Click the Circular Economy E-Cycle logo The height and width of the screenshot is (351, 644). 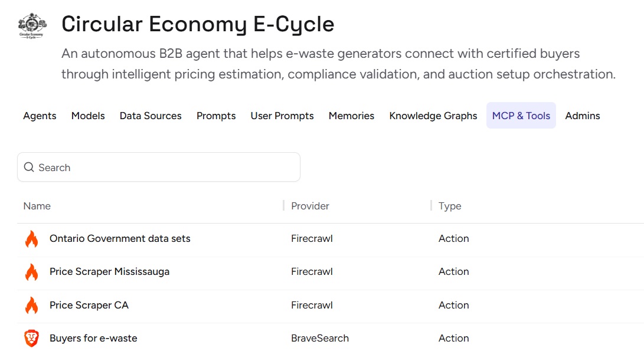(32, 26)
